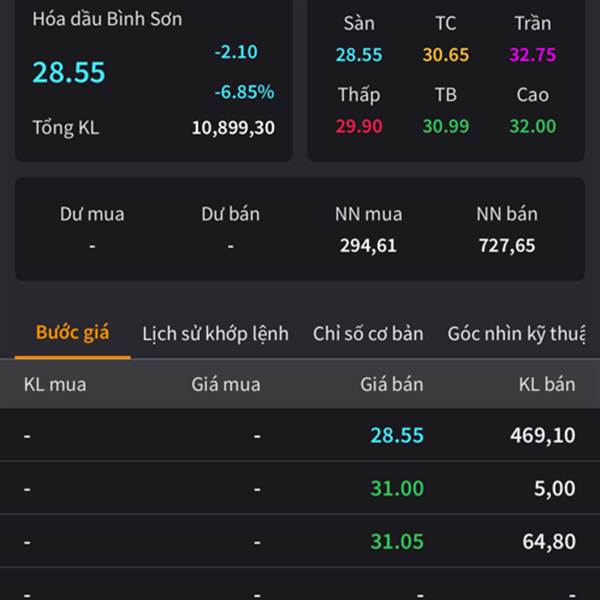Click the Giá bán column header

pyautogui.click(x=392, y=385)
